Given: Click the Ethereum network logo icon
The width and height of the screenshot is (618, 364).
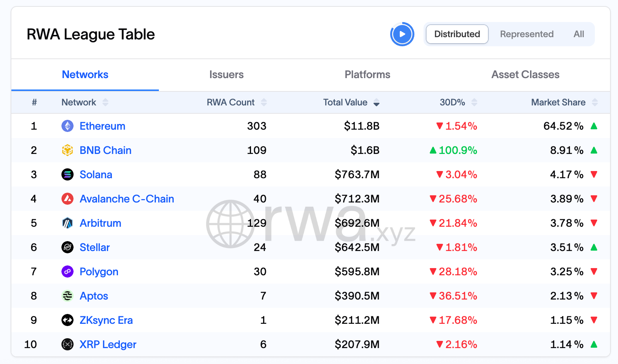Looking at the screenshot, I should point(67,126).
